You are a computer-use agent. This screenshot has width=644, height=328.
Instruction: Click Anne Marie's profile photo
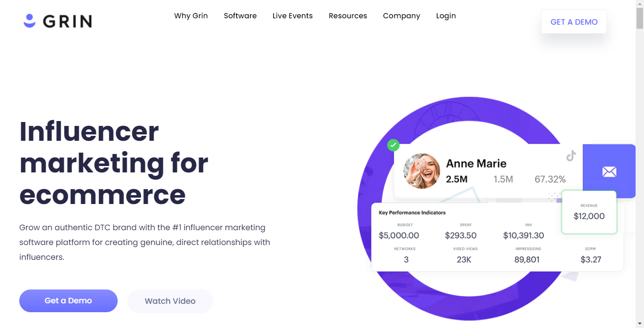[422, 171]
